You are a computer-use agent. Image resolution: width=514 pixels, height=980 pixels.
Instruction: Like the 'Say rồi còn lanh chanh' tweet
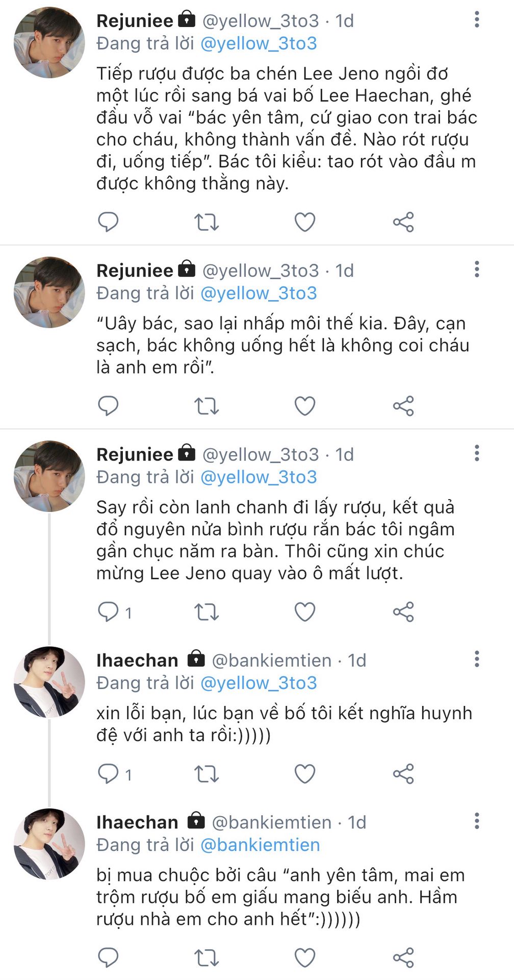tap(305, 611)
